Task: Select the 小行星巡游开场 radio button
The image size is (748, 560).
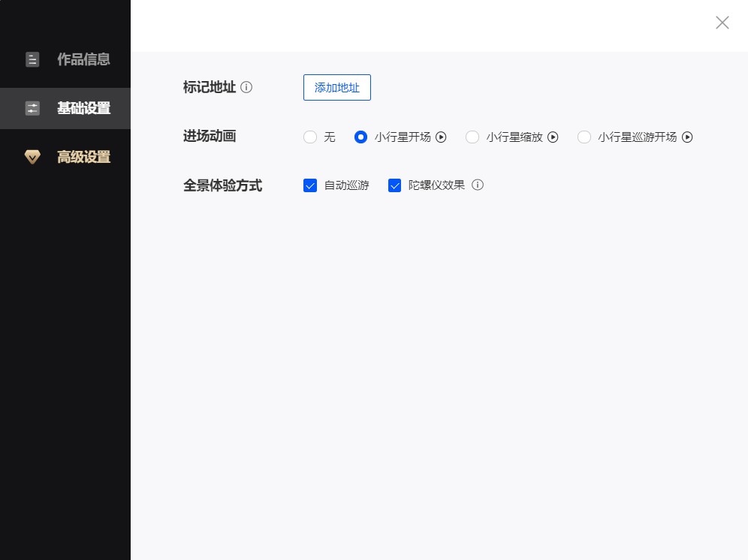Action: 584,137
